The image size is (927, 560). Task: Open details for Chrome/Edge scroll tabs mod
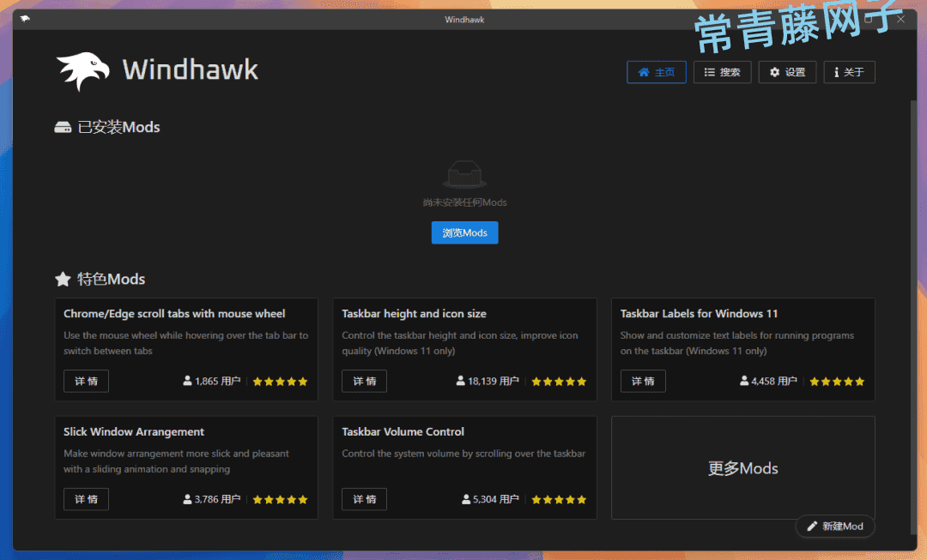(87, 381)
